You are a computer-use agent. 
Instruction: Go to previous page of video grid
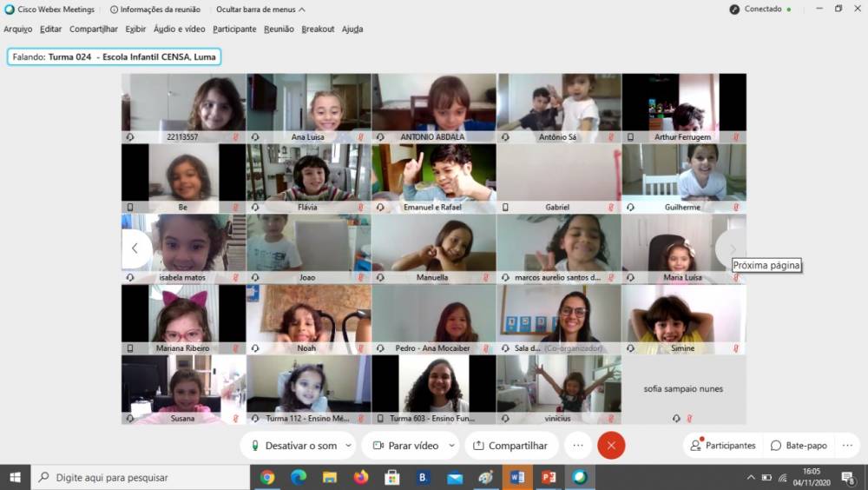[135, 248]
